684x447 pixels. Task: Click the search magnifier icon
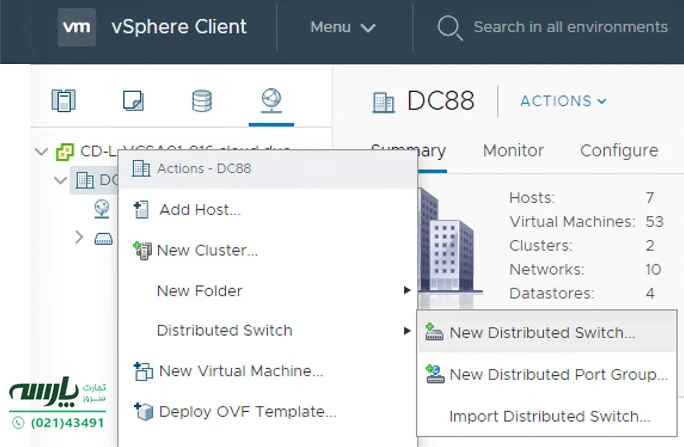pos(450,28)
